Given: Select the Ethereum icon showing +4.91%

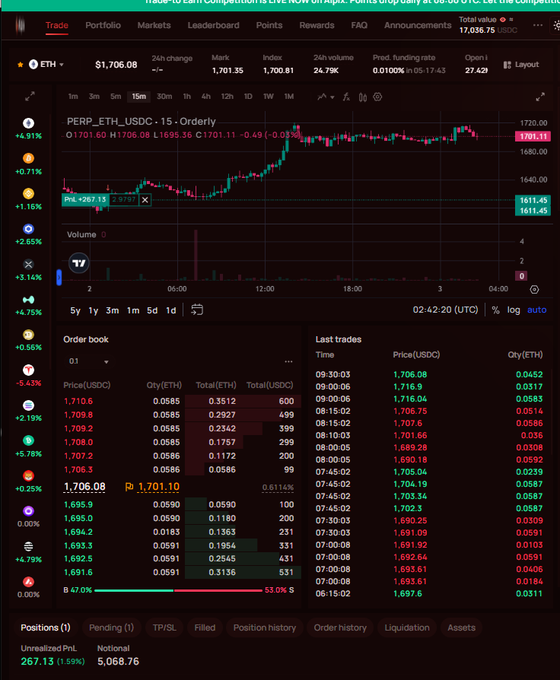Looking at the screenshot, I should [29, 123].
